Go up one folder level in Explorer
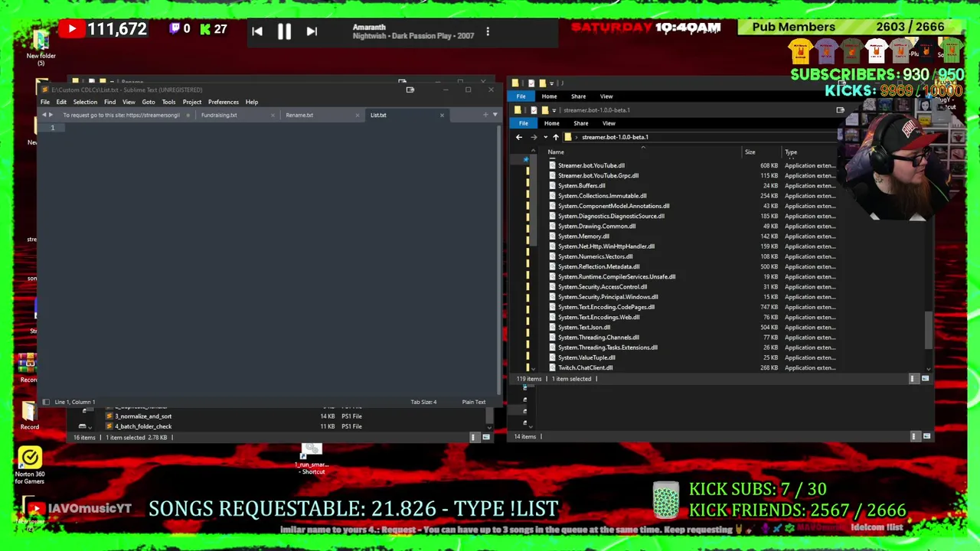980x551 pixels. [556, 137]
